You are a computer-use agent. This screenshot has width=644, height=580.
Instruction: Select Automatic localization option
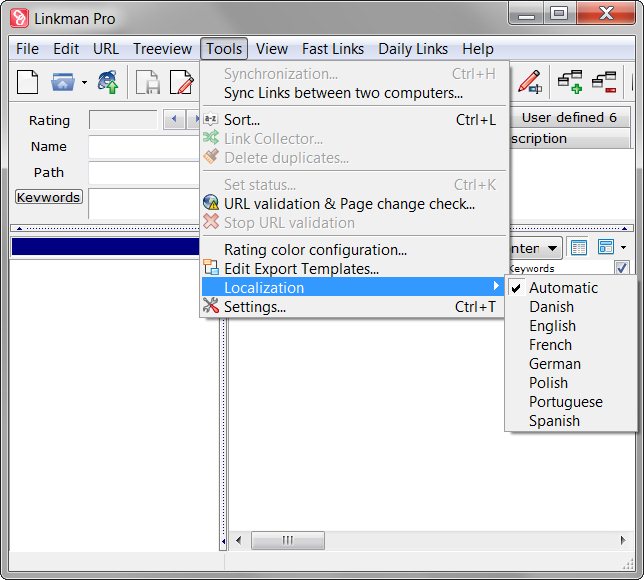[x=563, y=288]
